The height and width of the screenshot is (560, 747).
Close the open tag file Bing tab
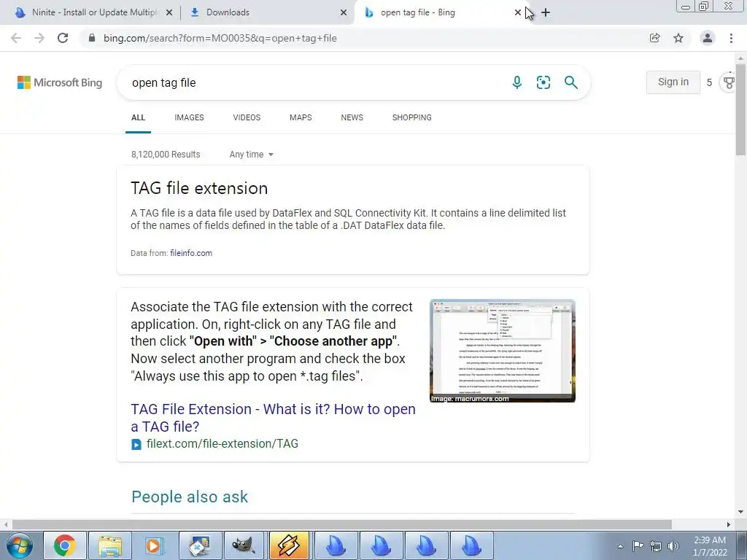click(x=518, y=12)
